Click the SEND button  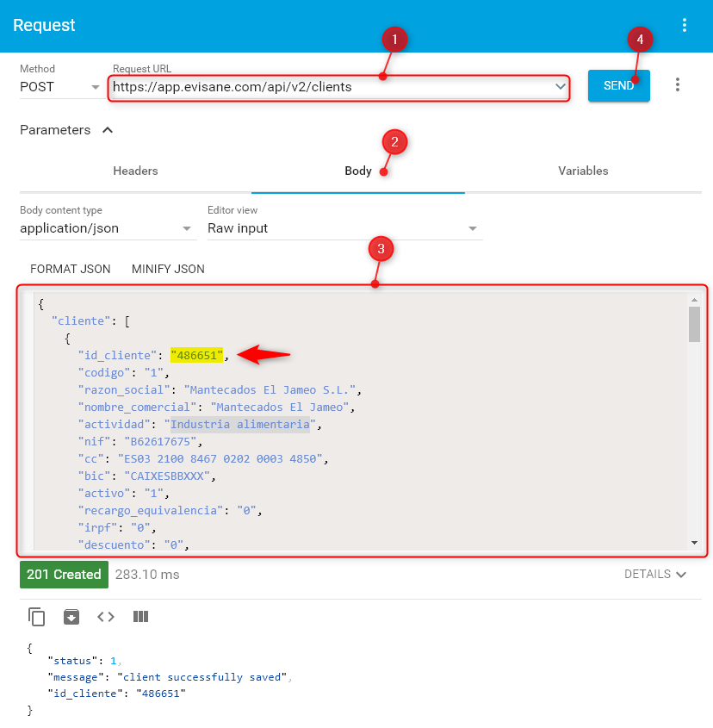point(618,86)
